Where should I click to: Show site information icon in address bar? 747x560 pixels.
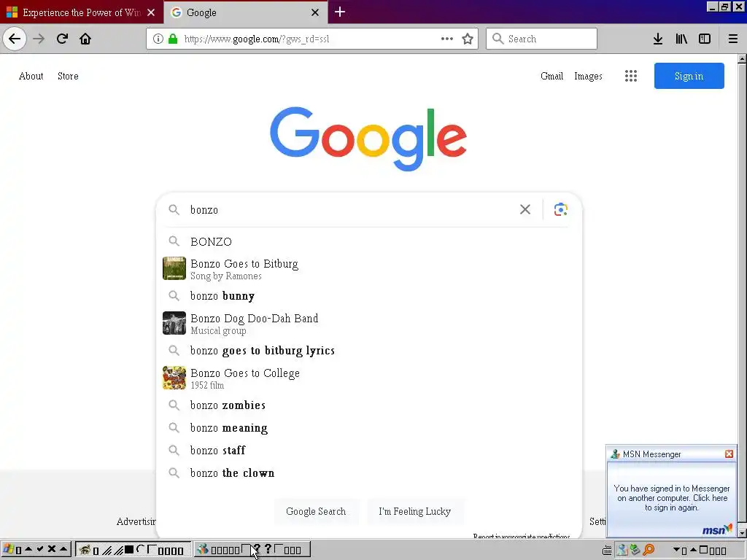point(158,39)
